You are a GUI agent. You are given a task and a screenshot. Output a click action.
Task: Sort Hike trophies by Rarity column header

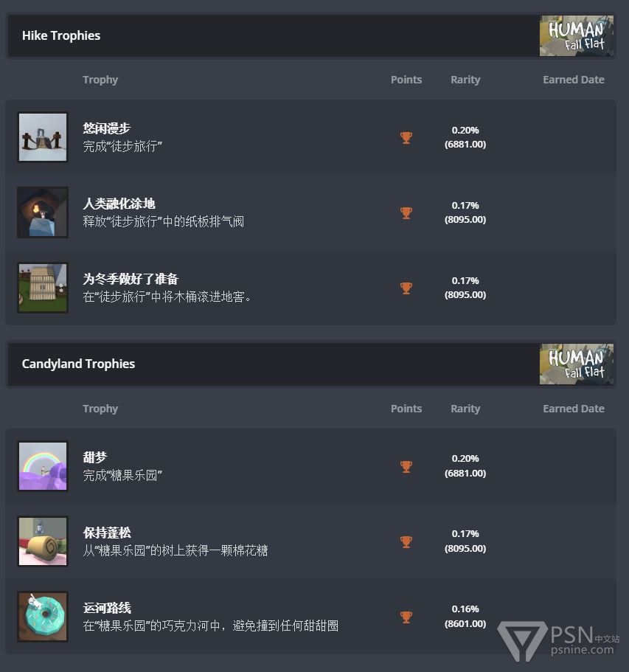465,80
